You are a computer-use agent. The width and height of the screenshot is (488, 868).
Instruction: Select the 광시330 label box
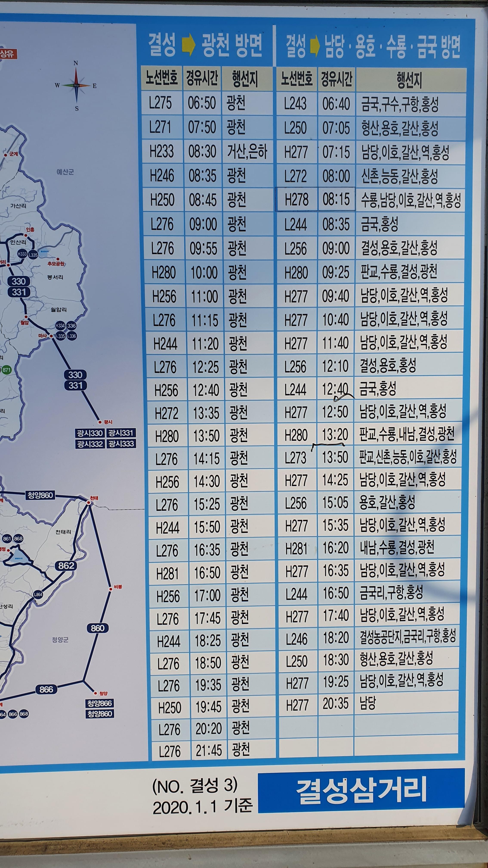tap(90, 433)
